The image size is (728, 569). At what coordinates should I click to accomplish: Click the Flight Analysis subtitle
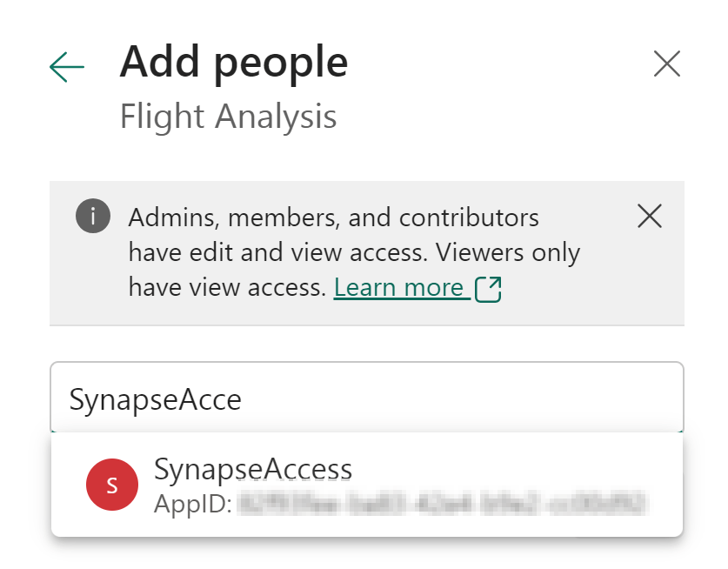[228, 116]
